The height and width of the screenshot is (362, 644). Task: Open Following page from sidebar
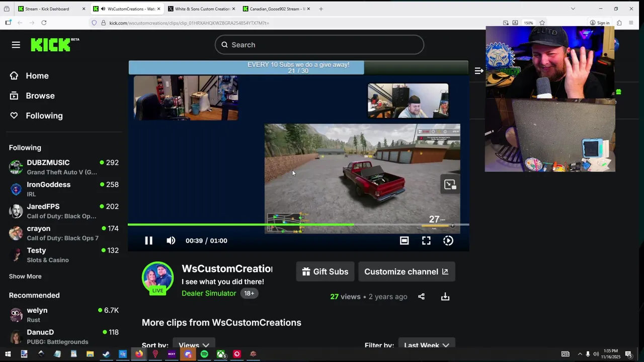[44, 116]
